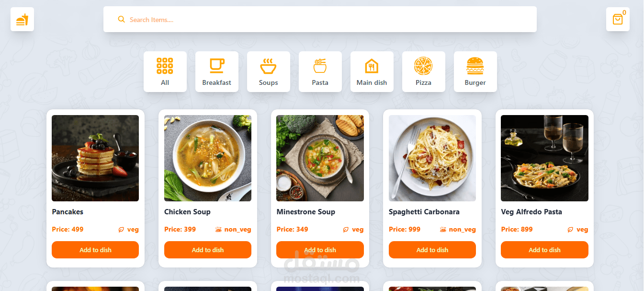This screenshot has height=291, width=644.
Task: Select the veg indicator on Veg Alfredo Pasta
Action: pos(569,230)
